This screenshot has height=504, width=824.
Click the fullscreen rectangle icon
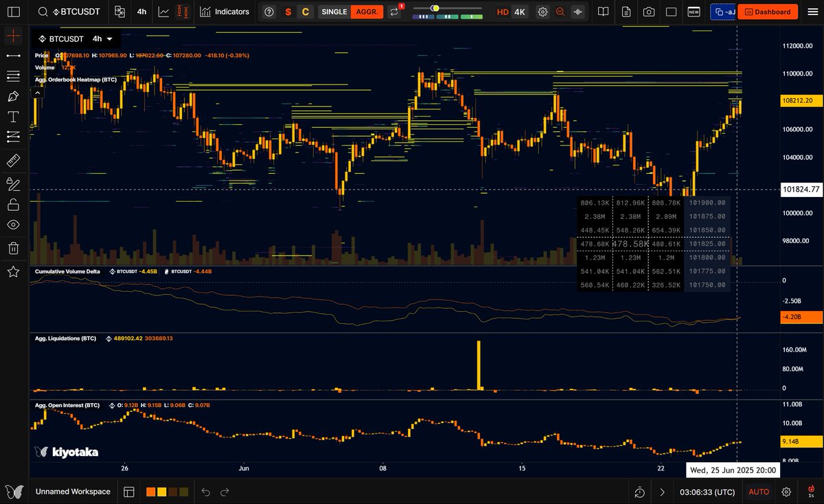click(672, 12)
